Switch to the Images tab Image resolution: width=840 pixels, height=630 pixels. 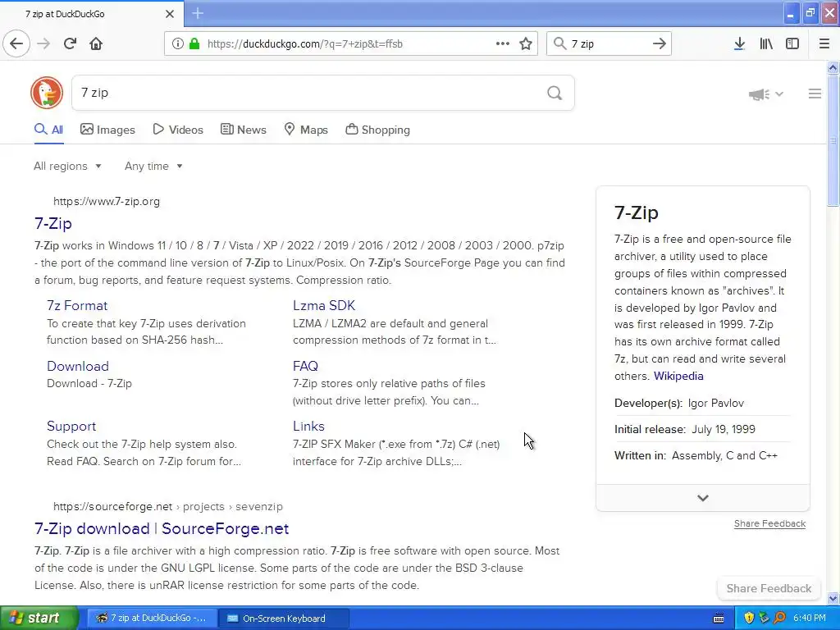click(107, 130)
